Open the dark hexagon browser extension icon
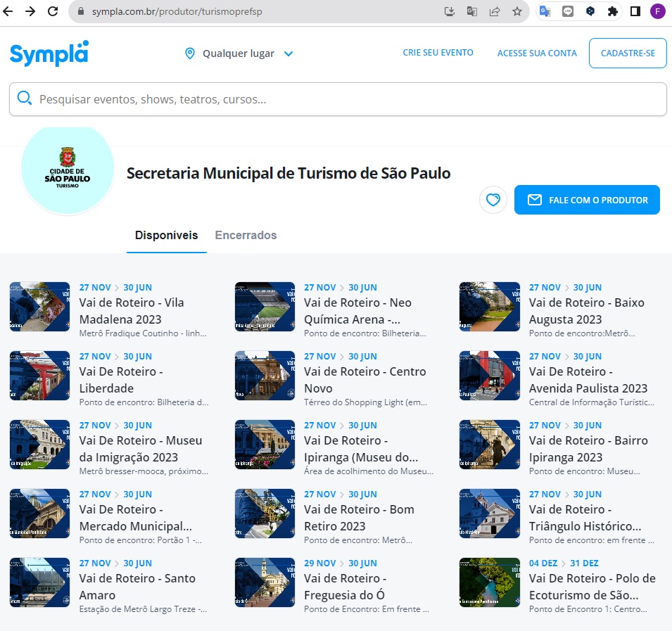The image size is (672, 631). click(590, 11)
